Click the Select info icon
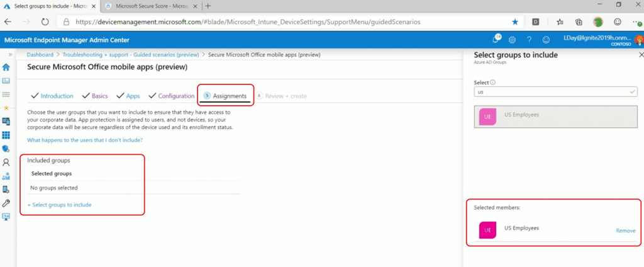The height and width of the screenshot is (267, 644). tap(493, 82)
